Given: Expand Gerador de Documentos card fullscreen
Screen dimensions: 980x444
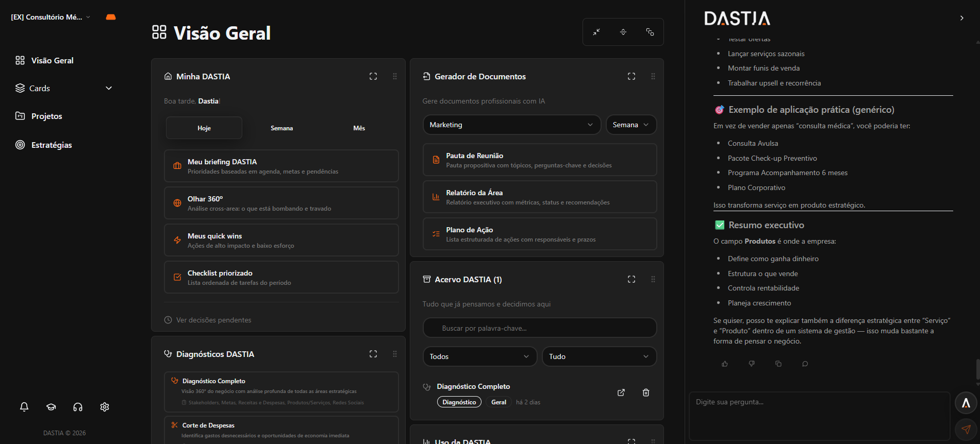Looking at the screenshot, I should pyautogui.click(x=632, y=76).
